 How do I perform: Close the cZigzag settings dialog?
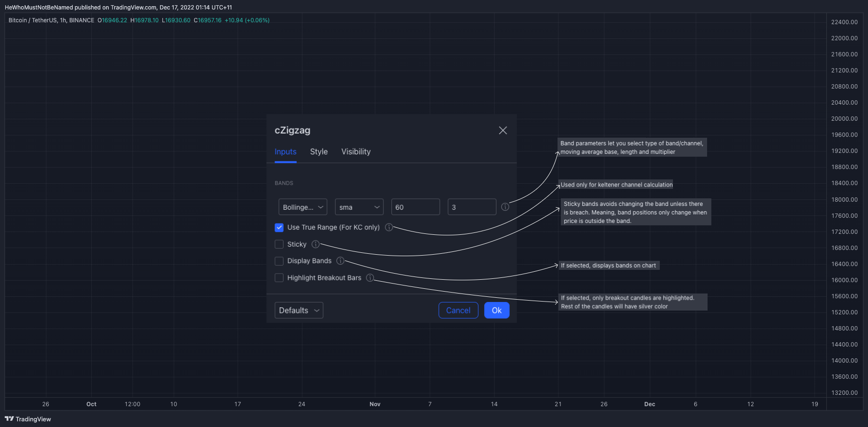(x=503, y=130)
